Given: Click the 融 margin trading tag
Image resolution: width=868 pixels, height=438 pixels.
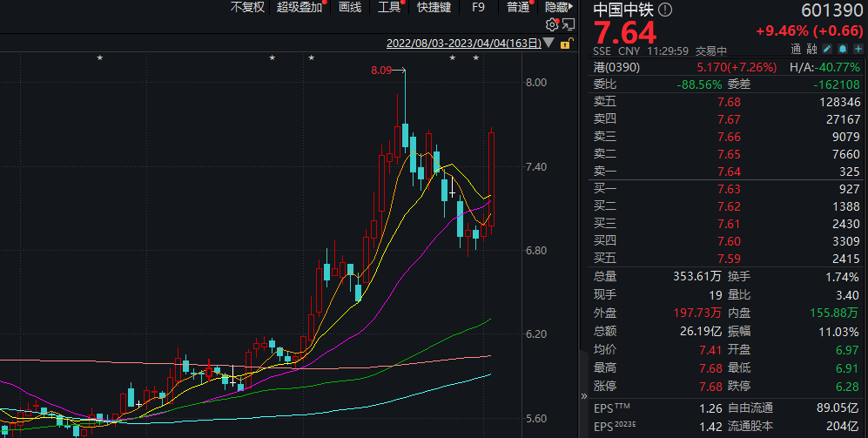Looking at the screenshot, I should pyautogui.click(x=811, y=50).
